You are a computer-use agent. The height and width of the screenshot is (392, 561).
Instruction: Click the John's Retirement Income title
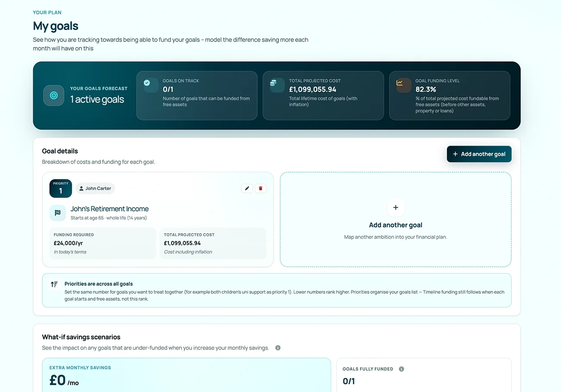click(x=109, y=209)
